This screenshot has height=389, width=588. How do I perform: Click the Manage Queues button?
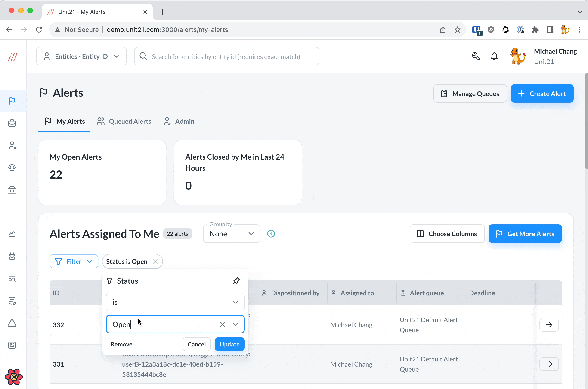coord(470,93)
